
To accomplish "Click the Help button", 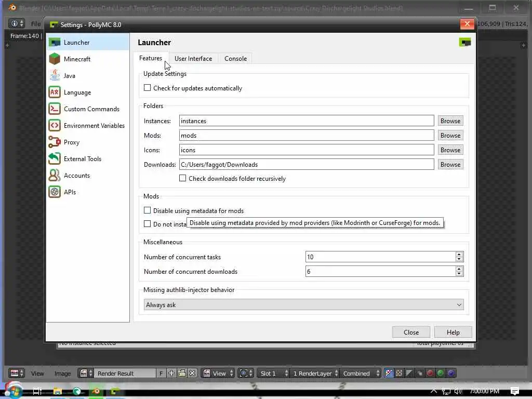I will click(x=453, y=332).
